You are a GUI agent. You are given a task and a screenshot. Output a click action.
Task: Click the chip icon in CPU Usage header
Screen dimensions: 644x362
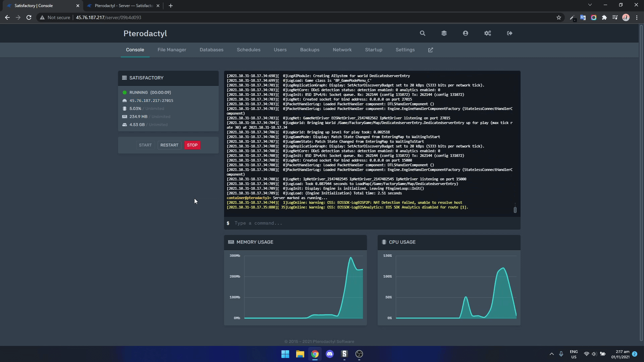pos(384,242)
